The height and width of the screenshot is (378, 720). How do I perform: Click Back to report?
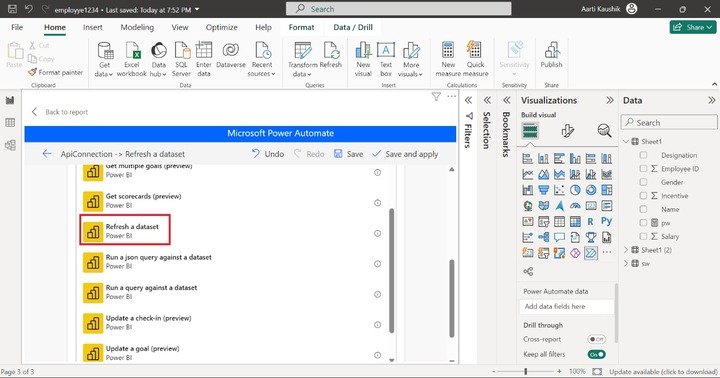tap(60, 112)
